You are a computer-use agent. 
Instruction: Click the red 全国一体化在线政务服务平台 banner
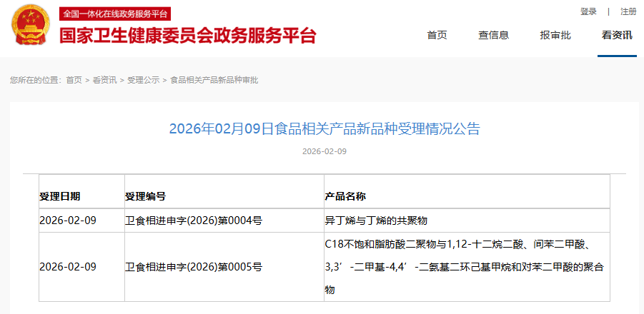[x=115, y=14]
